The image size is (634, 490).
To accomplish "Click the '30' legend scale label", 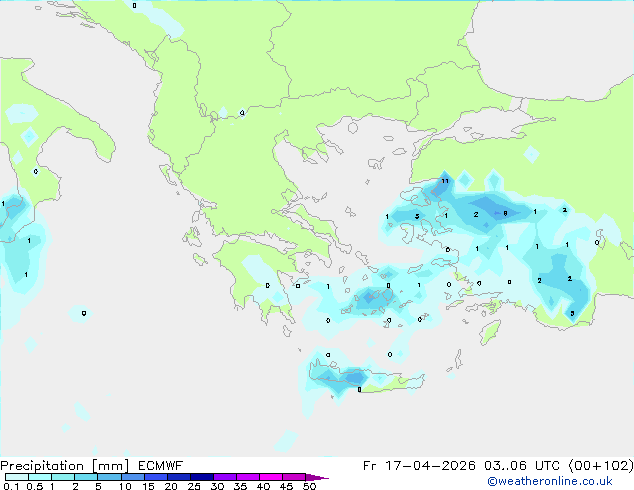I will [x=217, y=486].
